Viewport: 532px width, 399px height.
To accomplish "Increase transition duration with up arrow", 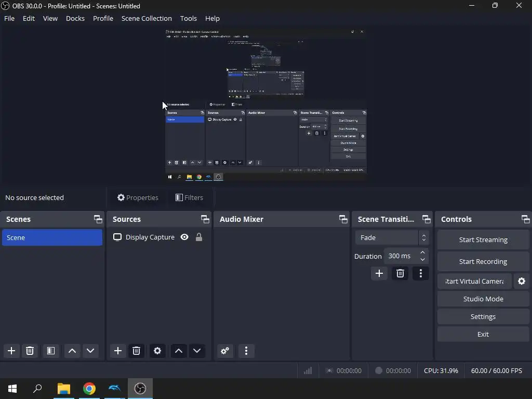I will click(422, 252).
